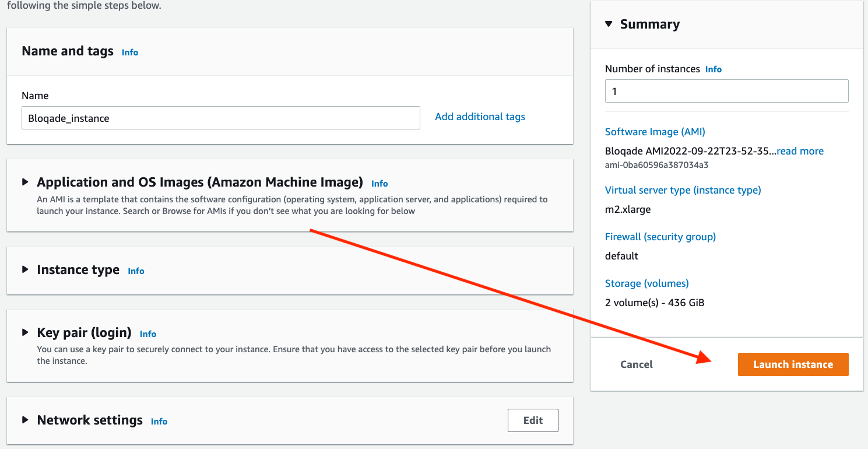Open Info link beside Name and tags
The height and width of the screenshot is (449, 868).
pos(130,52)
